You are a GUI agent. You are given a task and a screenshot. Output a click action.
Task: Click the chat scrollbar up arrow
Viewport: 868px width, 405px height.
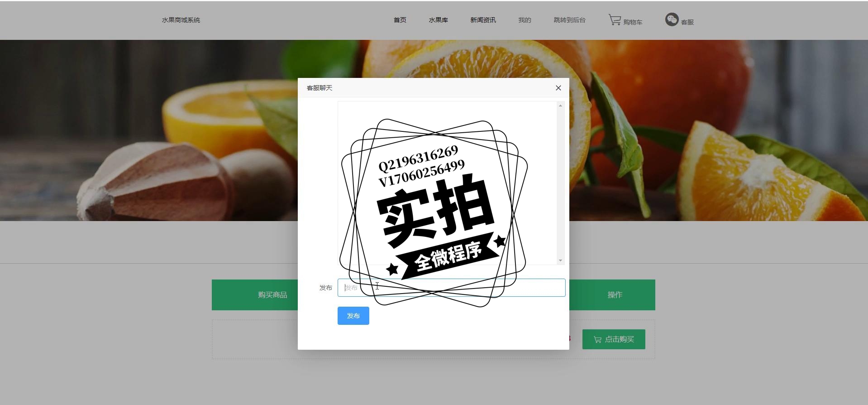coord(560,106)
